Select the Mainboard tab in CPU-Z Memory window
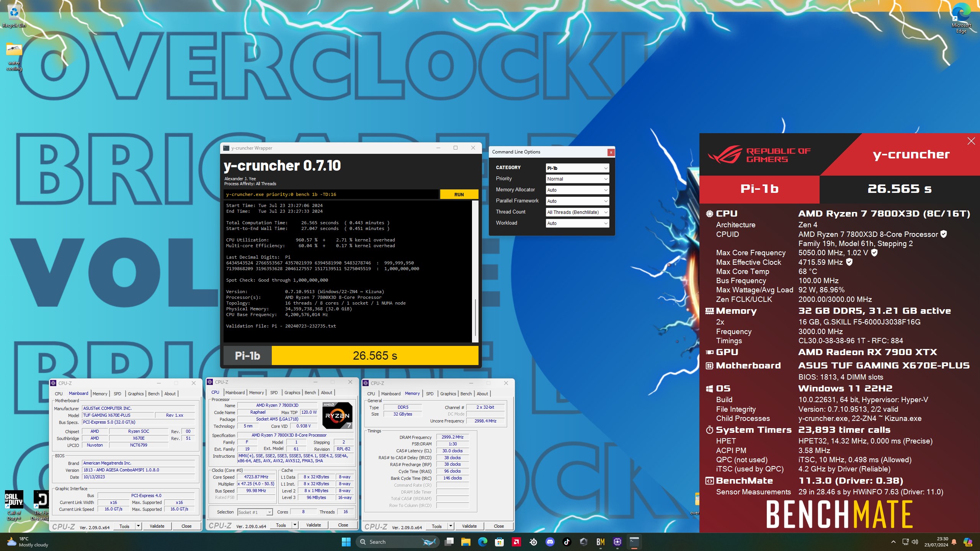 pyautogui.click(x=391, y=394)
